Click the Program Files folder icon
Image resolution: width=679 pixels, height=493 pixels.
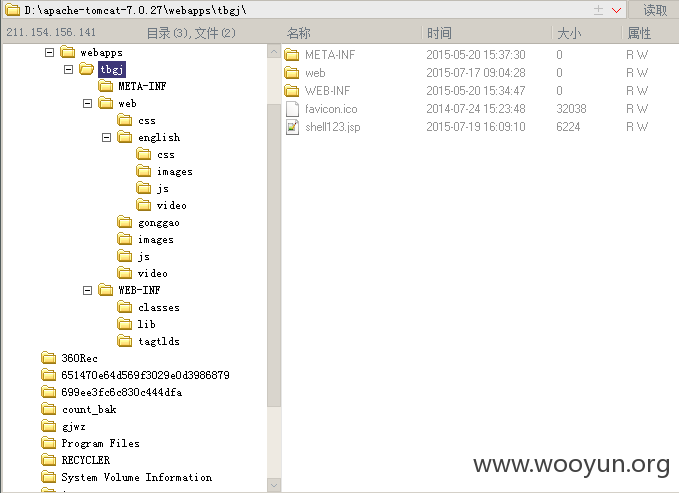point(48,443)
